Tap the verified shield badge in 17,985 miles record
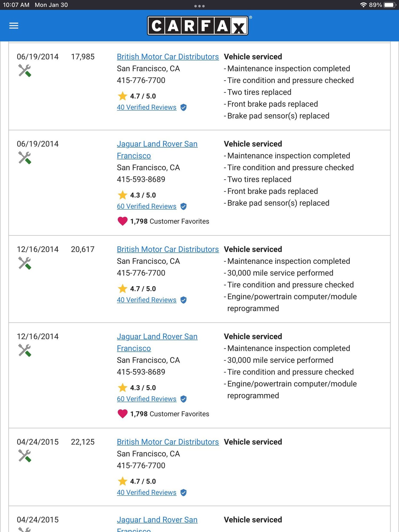 click(184, 107)
